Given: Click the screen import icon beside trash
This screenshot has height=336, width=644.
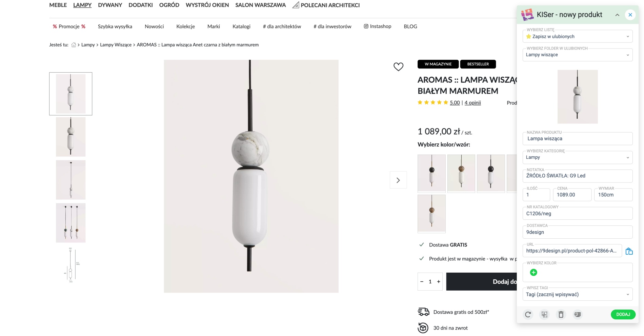Looking at the screenshot, I should point(578,315).
